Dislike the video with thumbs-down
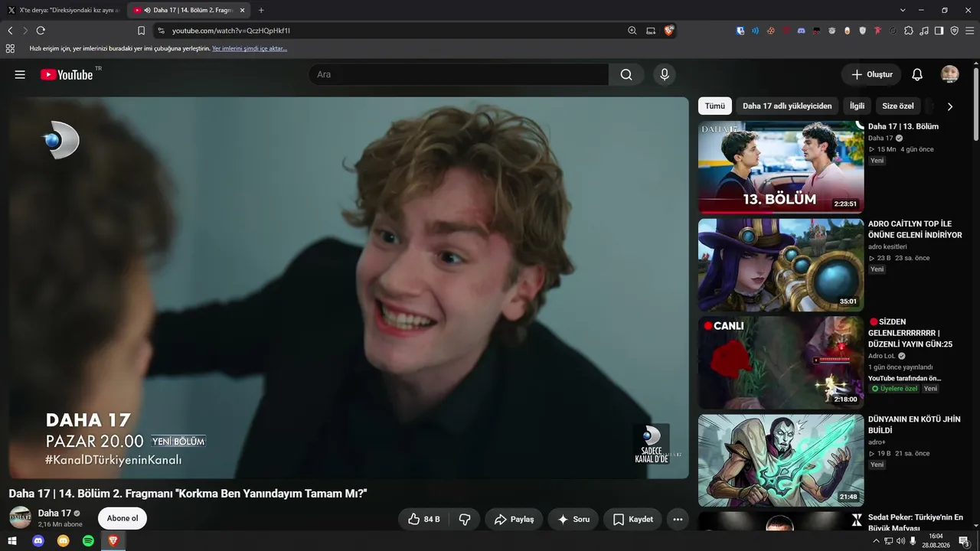Image resolution: width=980 pixels, height=551 pixels. (x=465, y=519)
